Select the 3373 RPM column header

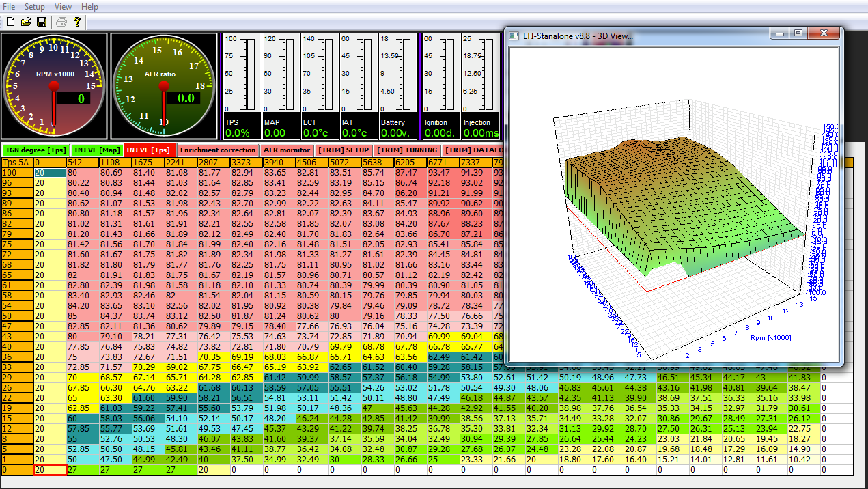(x=247, y=163)
